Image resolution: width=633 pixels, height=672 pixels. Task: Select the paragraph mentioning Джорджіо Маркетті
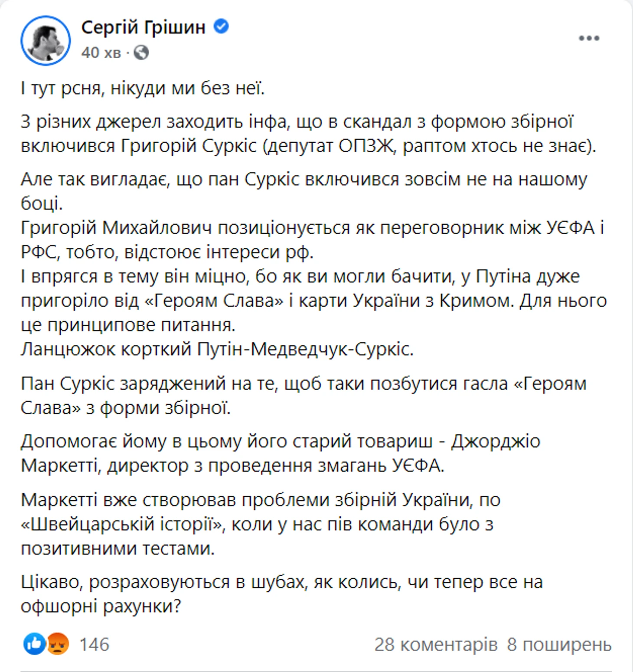[x=281, y=453]
